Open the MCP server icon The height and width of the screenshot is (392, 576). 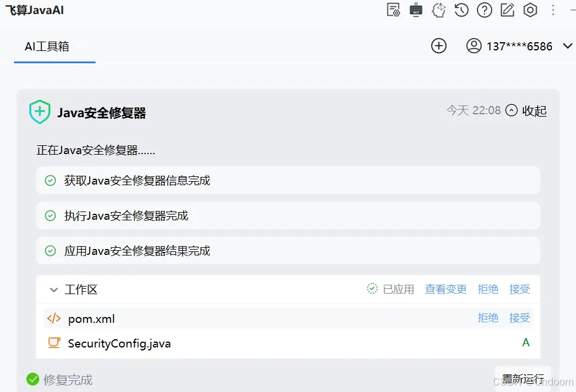click(416, 10)
